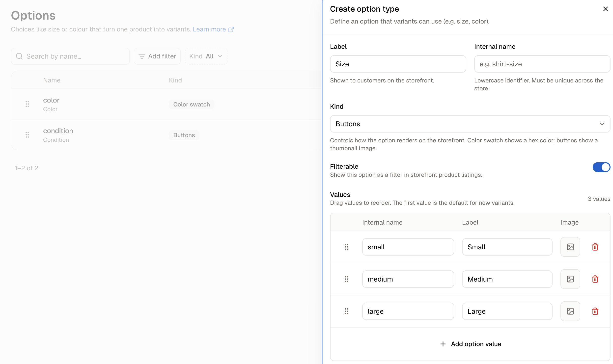This screenshot has height=364, width=613.
Task: Edit the label field 'Large'
Action: point(507,311)
